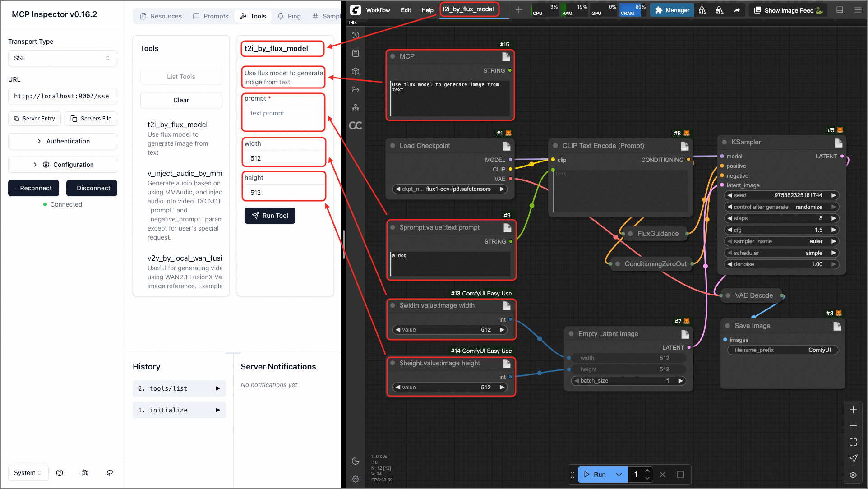Toggle dark theme moon icon

356,461
